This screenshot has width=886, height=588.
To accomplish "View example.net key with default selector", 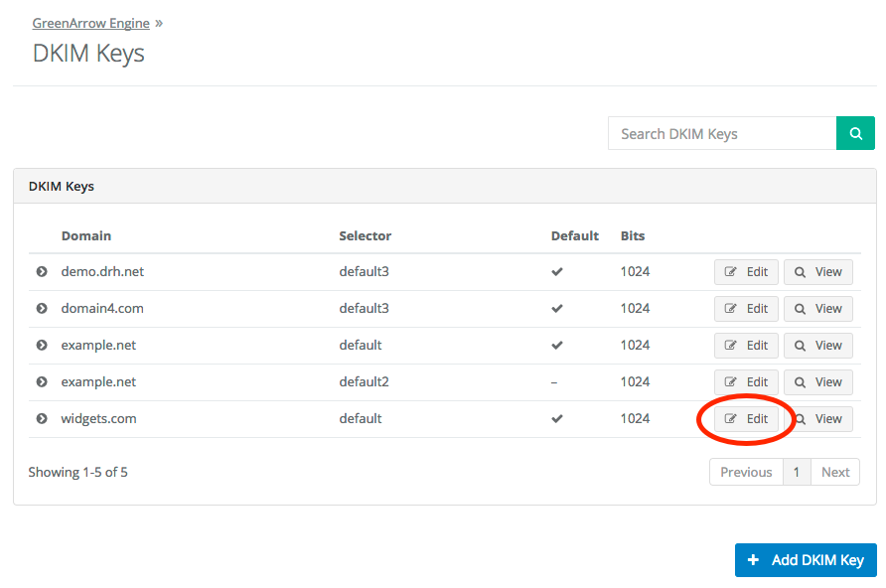I will coord(817,346).
